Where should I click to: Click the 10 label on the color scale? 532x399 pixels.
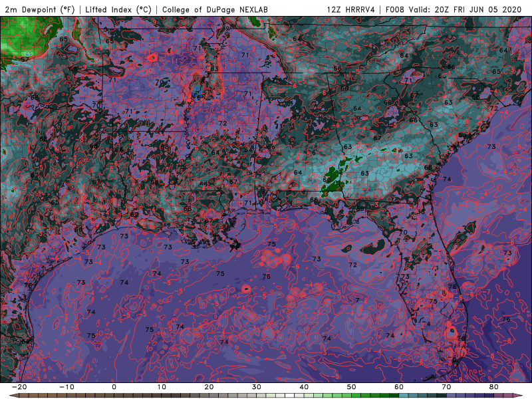[162, 387]
